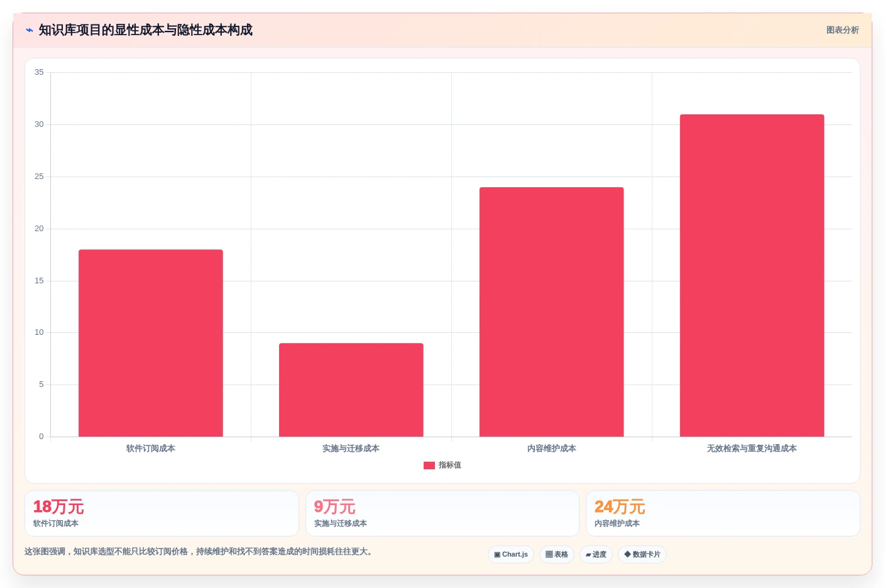Select the 实施与迁移成本 bar in chart
Screen dimensions: 885x588
(351, 389)
